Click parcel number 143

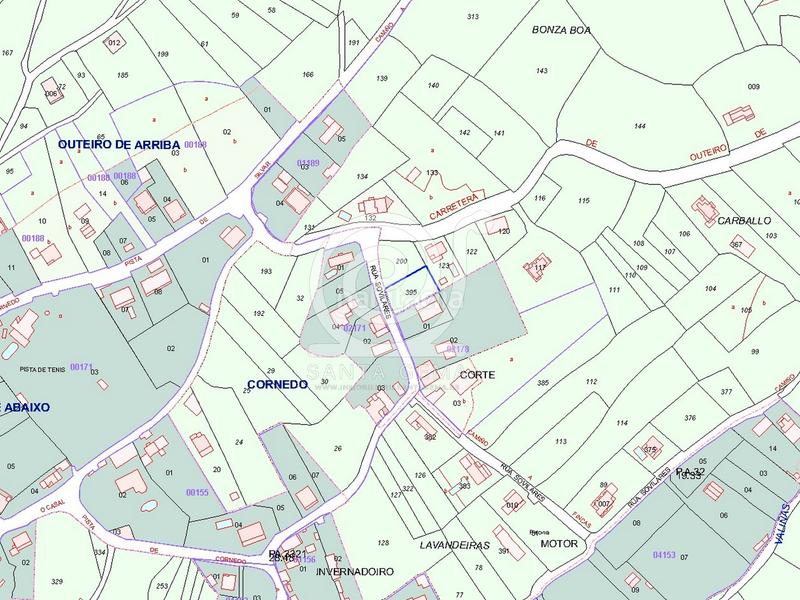click(x=542, y=71)
